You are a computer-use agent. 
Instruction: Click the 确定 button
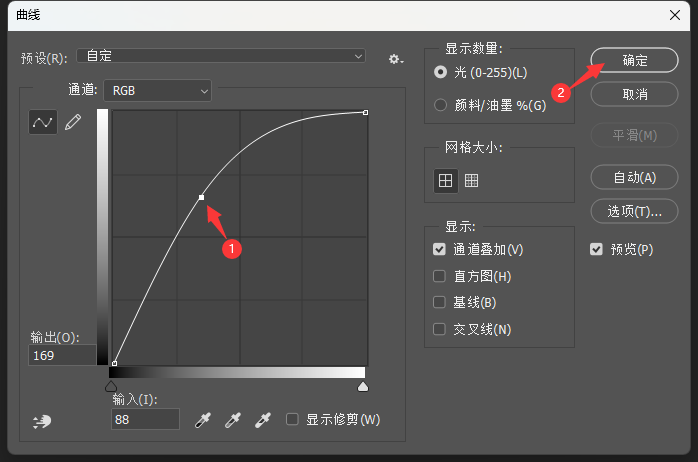(634, 60)
